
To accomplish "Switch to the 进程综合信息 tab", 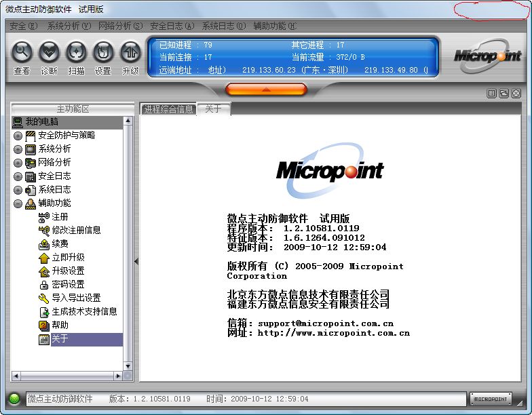I will [x=168, y=109].
